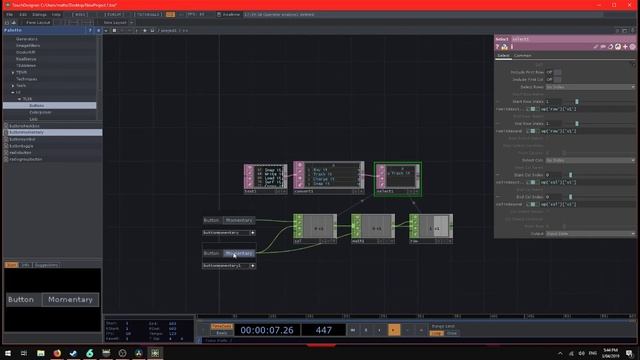Open the Edit menu
The image size is (640, 360).
click(23, 15)
